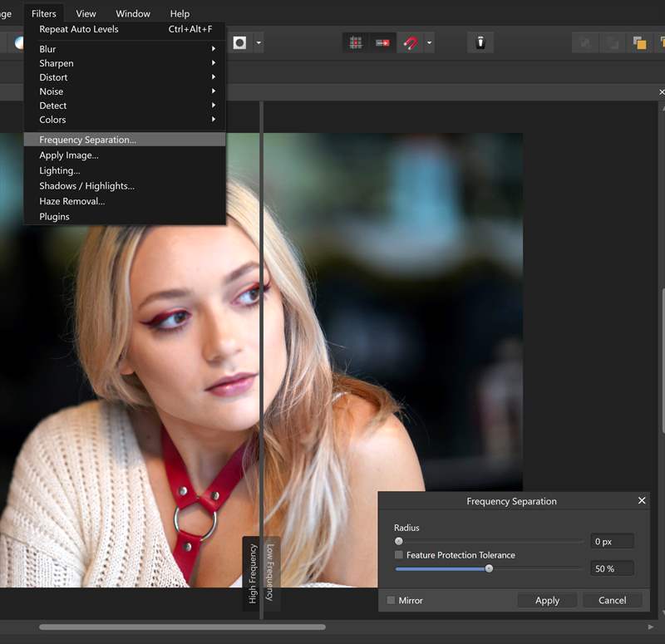
Task: Click the circular quick mask icon
Action: [239, 42]
